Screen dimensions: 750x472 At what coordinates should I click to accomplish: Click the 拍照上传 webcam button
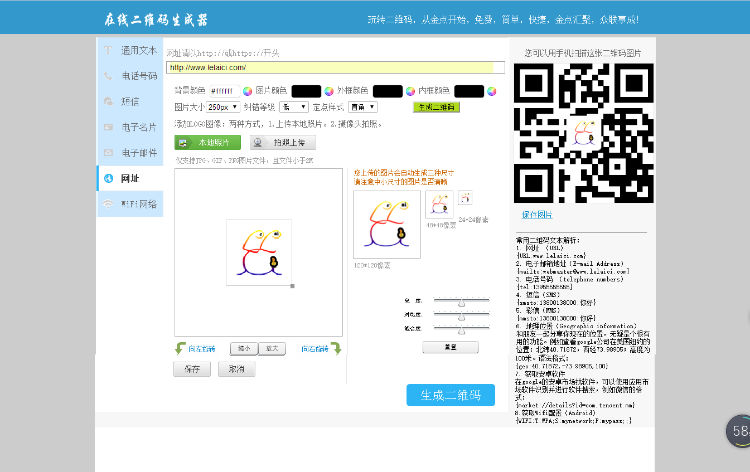point(283,143)
